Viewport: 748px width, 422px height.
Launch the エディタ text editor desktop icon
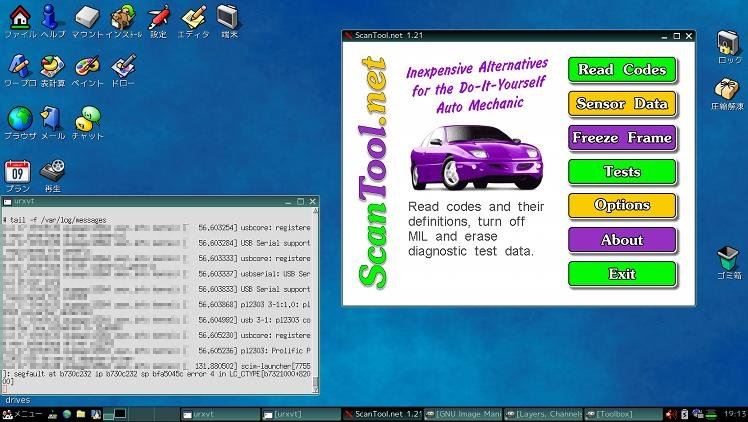(x=193, y=21)
